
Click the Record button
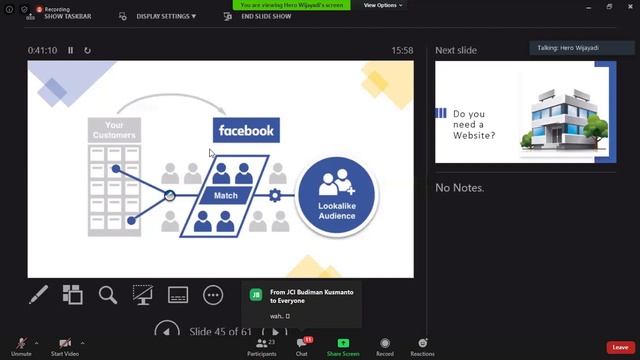click(385, 347)
